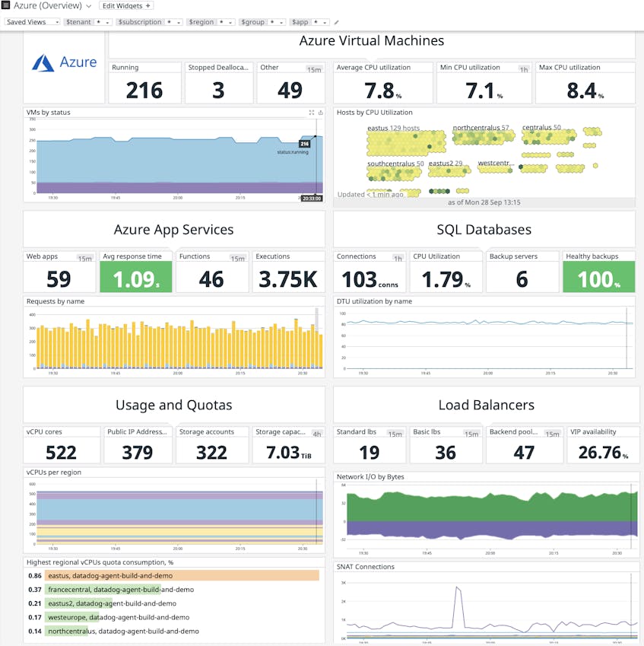Image resolution: width=644 pixels, height=646 pixels.
Task: Click the Azure logo
Action: [x=64, y=62]
